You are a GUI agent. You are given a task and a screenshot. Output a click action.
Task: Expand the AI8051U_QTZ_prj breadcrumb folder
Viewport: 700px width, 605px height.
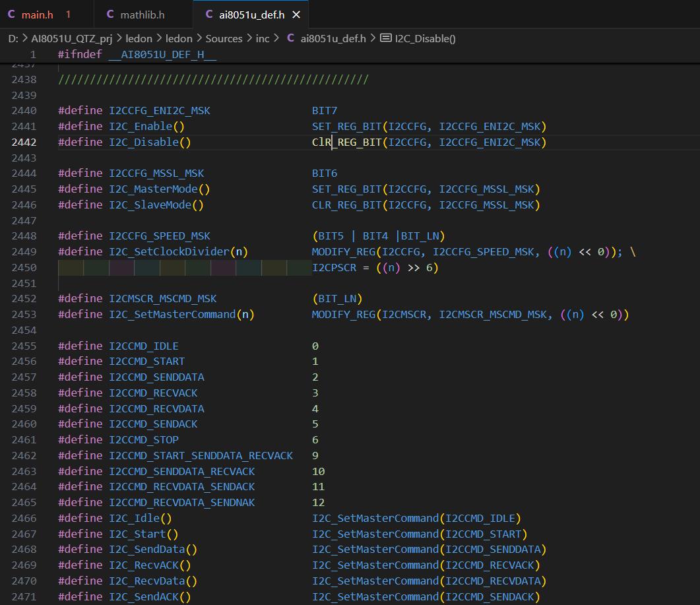(x=71, y=38)
